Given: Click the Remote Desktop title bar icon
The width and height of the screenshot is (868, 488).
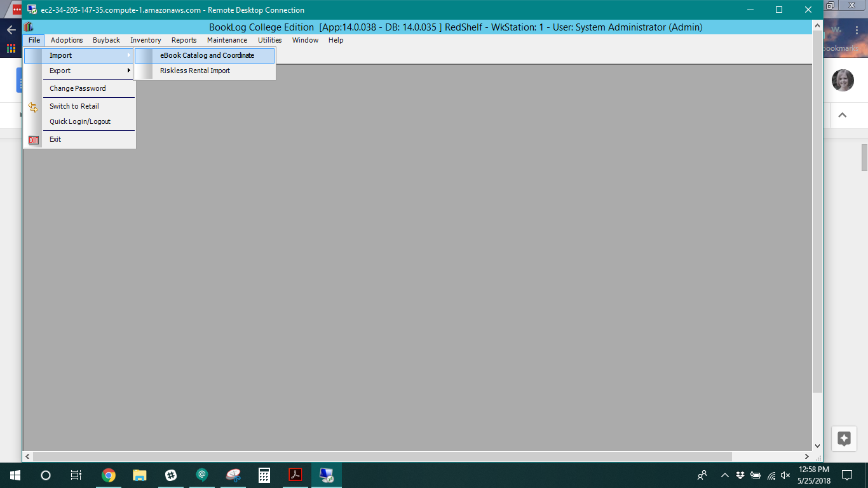Looking at the screenshot, I should (x=32, y=10).
